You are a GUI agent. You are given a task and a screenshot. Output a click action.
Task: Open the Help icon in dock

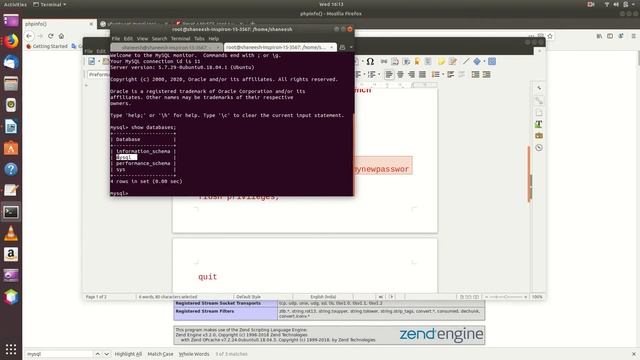(x=11, y=169)
